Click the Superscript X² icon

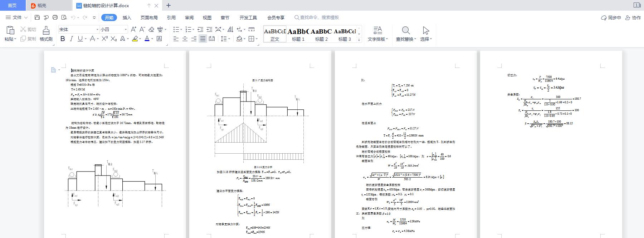(105, 39)
